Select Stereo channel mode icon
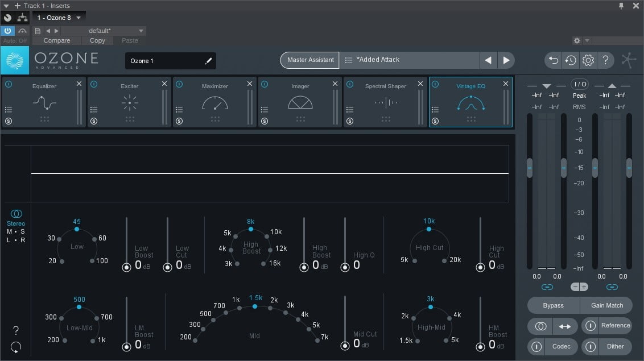This screenshot has height=361, width=644. tap(16, 214)
